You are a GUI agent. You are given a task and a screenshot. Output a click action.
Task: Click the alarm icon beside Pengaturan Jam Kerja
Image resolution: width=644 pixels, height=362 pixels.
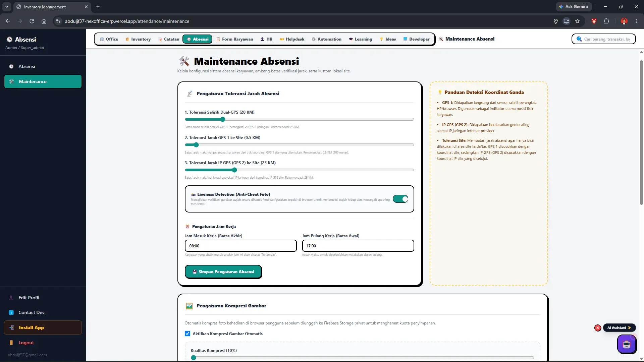[187, 227]
